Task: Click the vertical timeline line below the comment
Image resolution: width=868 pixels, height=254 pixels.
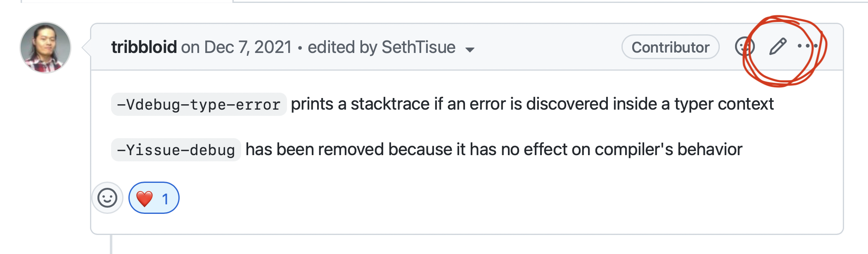Action: [111, 244]
